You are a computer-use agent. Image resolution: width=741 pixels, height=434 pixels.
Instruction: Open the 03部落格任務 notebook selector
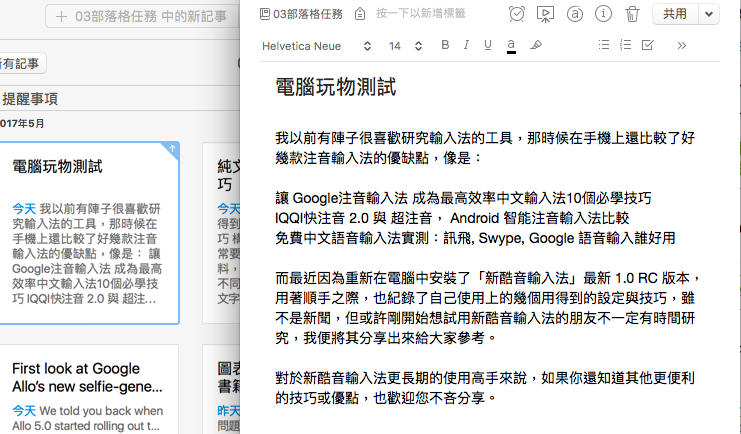(x=302, y=14)
